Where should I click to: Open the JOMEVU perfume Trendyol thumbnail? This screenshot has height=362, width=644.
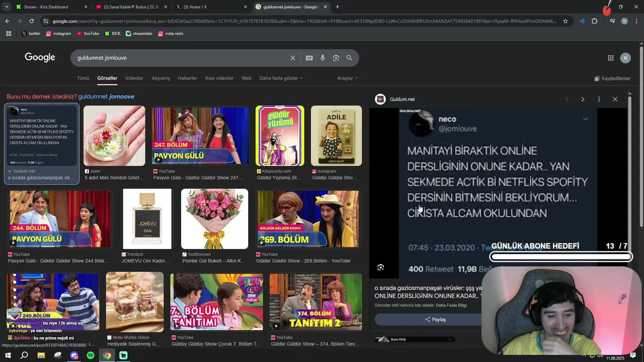tap(147, 219)
